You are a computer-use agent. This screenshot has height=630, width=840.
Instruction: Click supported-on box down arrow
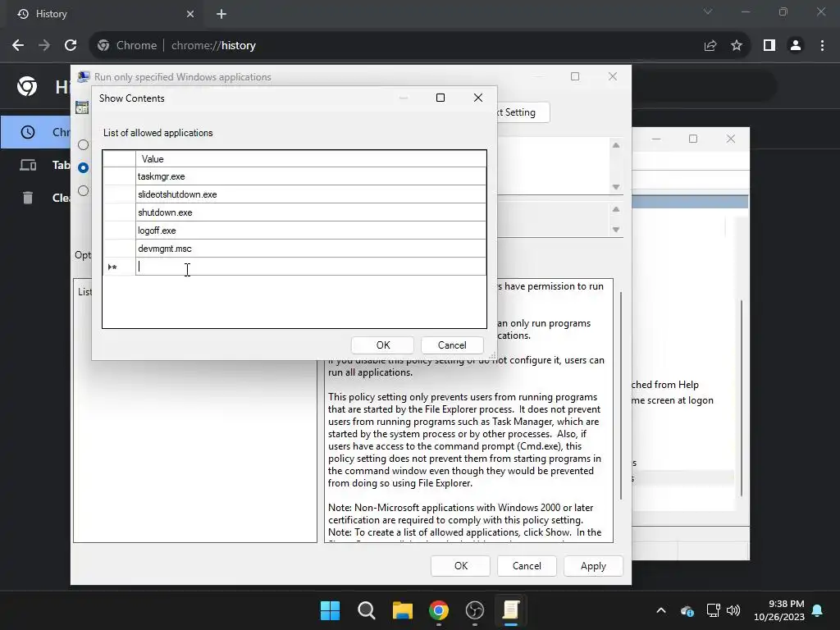point(616,230)
